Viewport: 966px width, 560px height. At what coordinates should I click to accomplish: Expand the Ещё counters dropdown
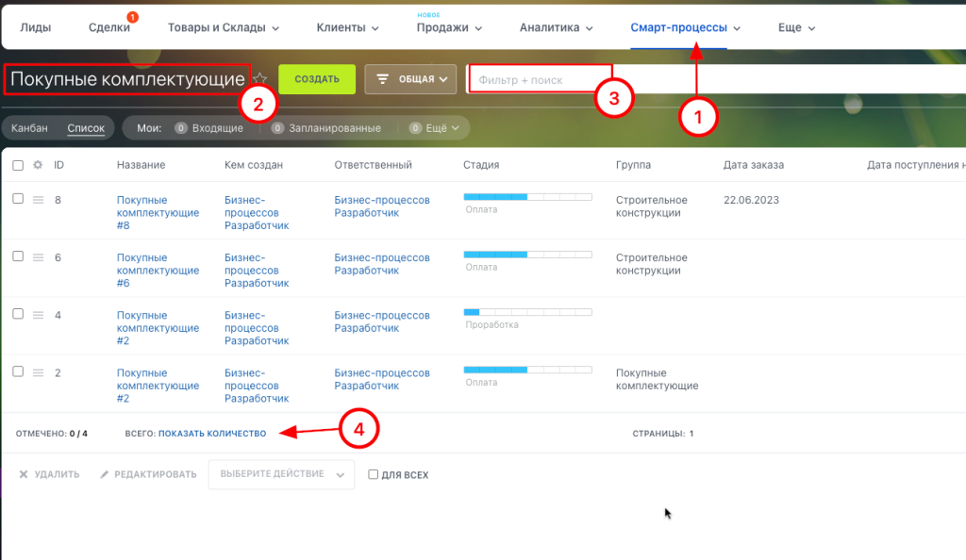(x=434, y=128)
